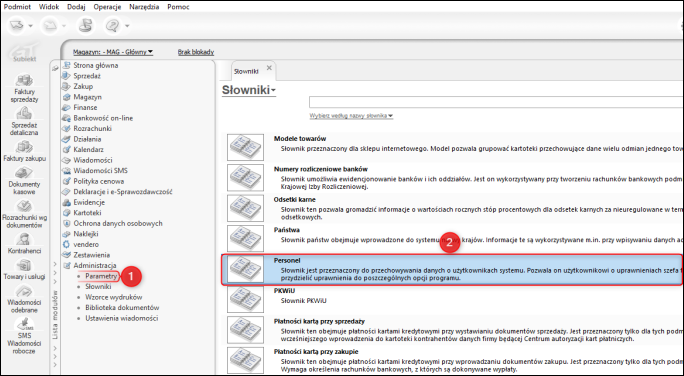Viewport: 684px width, 376px height.
Task: Open the back button dropdown arrow
Action: point(31,26)
